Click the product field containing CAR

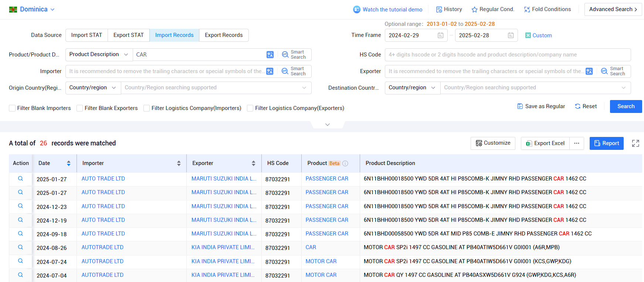pyautogui.click(x=200, y=55)
